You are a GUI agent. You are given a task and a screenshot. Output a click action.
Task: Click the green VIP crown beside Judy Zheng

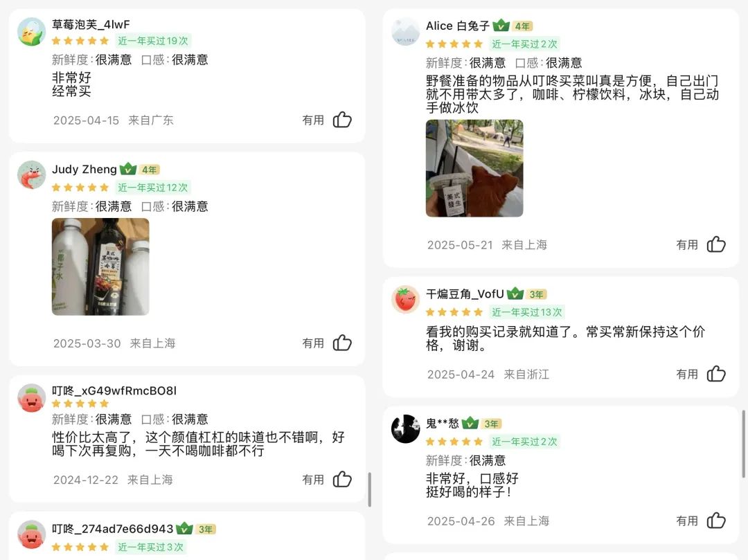click(128, 169)
